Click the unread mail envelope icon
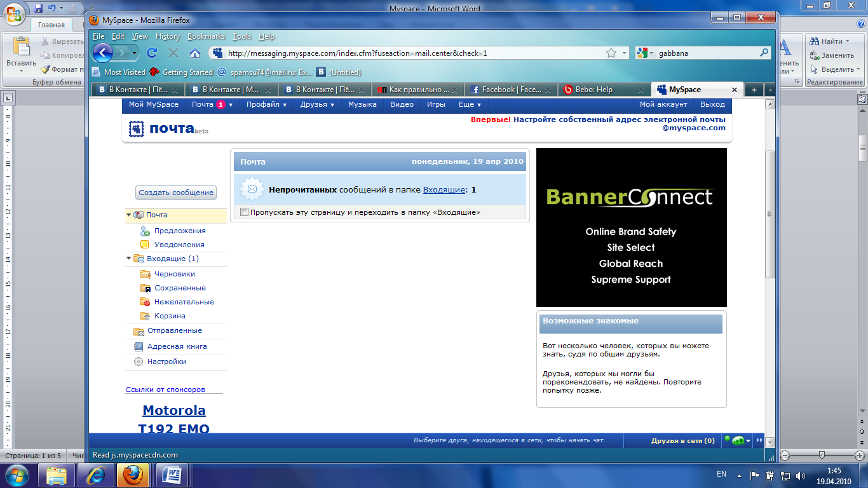 (252, 189)
